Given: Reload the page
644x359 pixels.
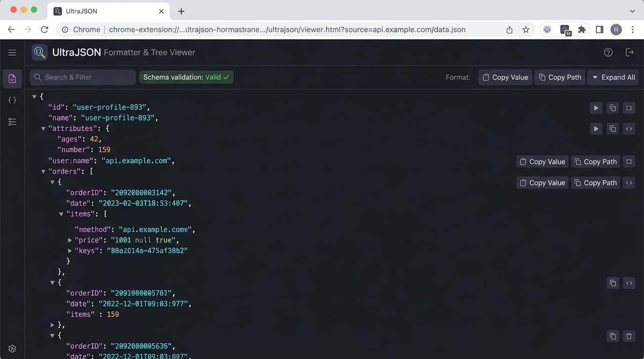Looking at the screenshot, I should (x=44, y=29).
